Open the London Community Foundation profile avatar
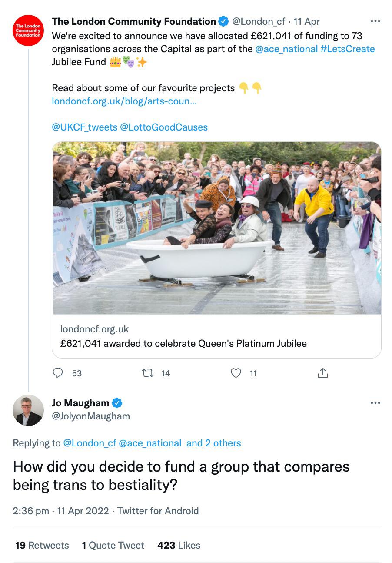This screenshot has height=563, width=392. click(x=28, y=30)
